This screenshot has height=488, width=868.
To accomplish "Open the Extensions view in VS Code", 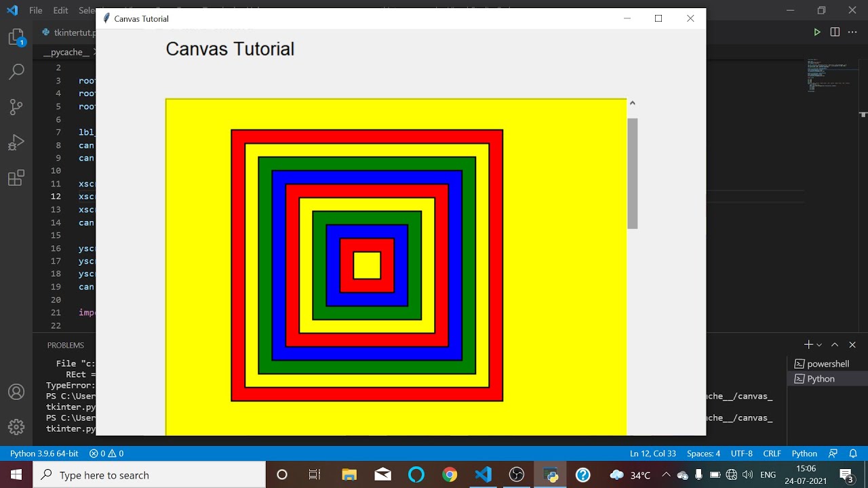I will click(16, 178).
